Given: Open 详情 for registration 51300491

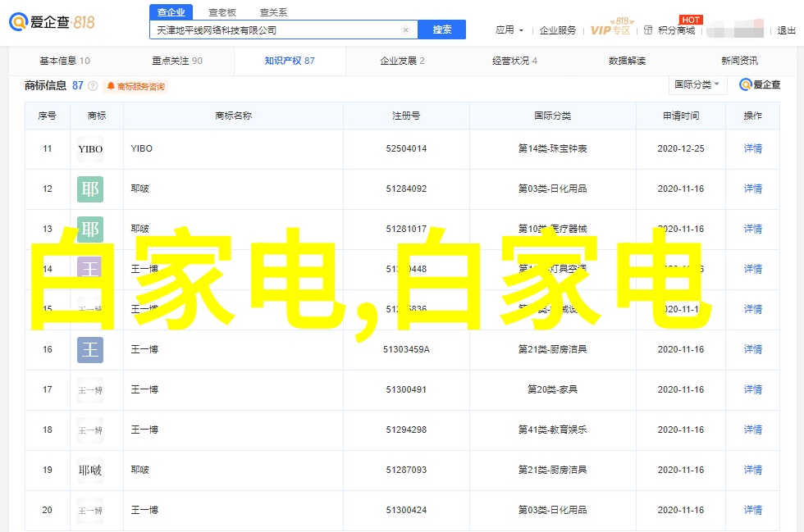Looking at the screenshot, I should point(753,389).
